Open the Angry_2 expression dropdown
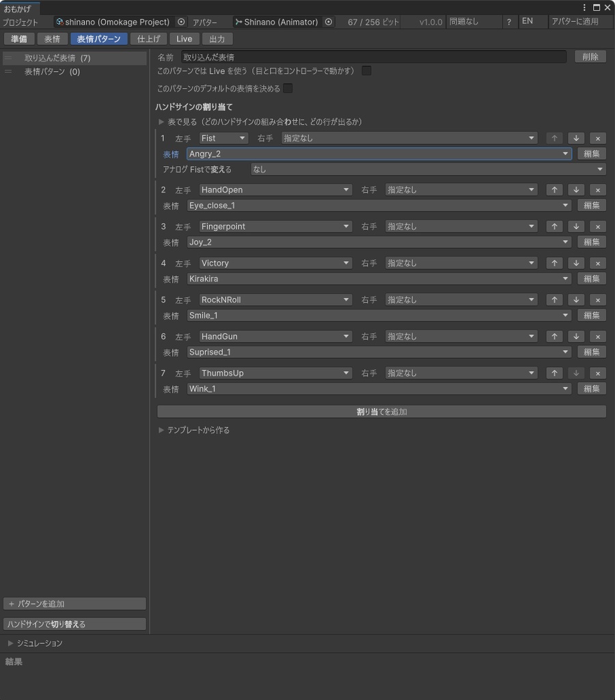The height and width of the screenshot is (700, 615). click(379, 154)
